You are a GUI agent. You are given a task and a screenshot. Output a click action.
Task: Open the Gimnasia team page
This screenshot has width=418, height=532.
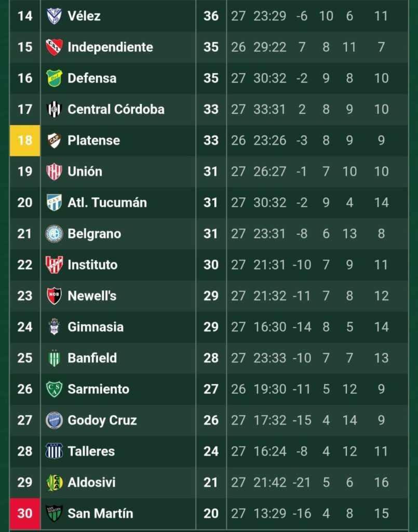[x=96, y=327]
